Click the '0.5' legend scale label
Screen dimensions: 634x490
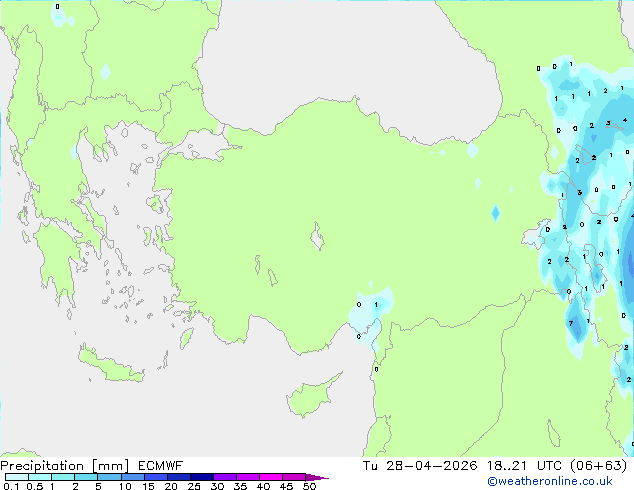point(35,486)
